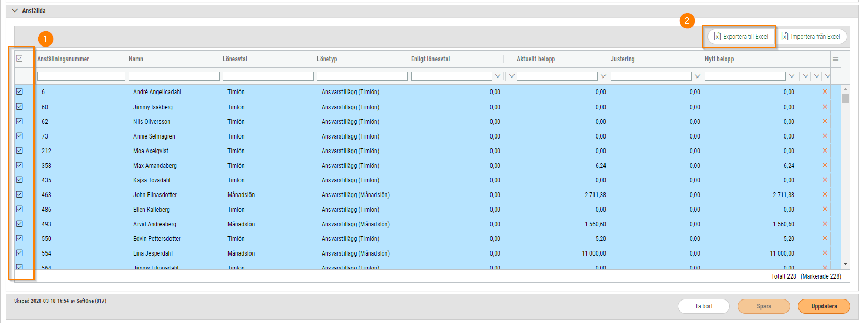Remove Ellen Kalleberg row with X
The image size is (868, 323).
[x=825, y=209]
